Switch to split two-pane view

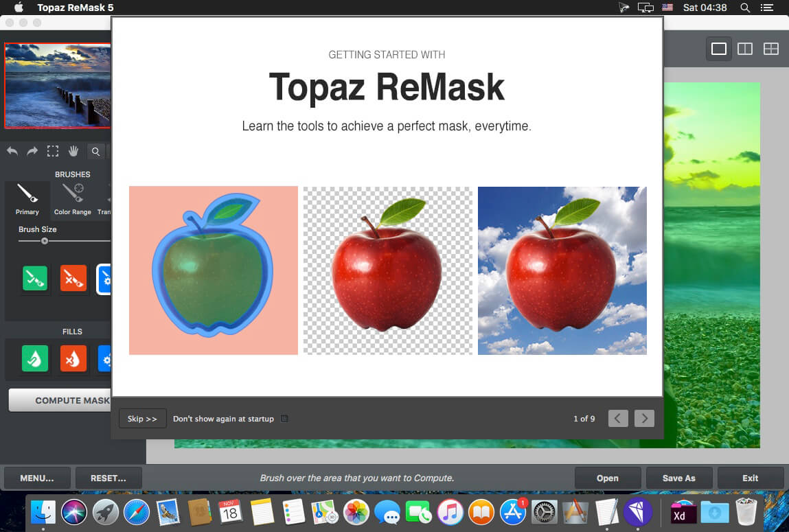click(x=745, y=49)
